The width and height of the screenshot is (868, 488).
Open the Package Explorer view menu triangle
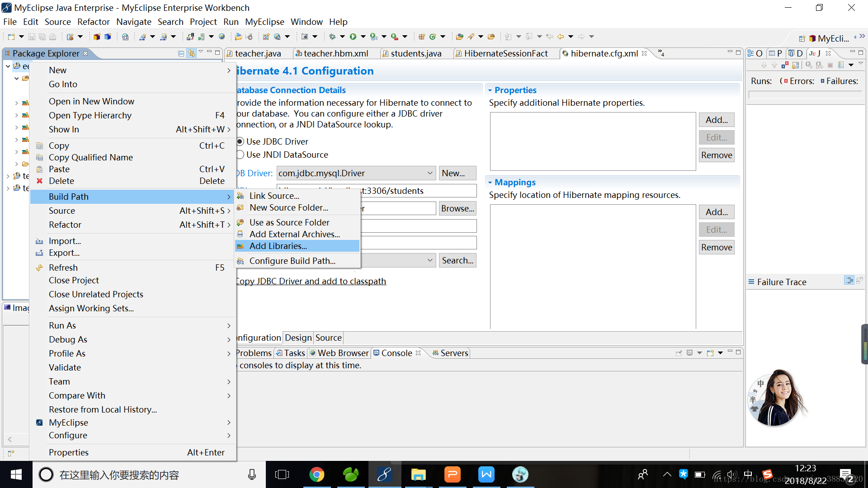click(x=201, y=52)
